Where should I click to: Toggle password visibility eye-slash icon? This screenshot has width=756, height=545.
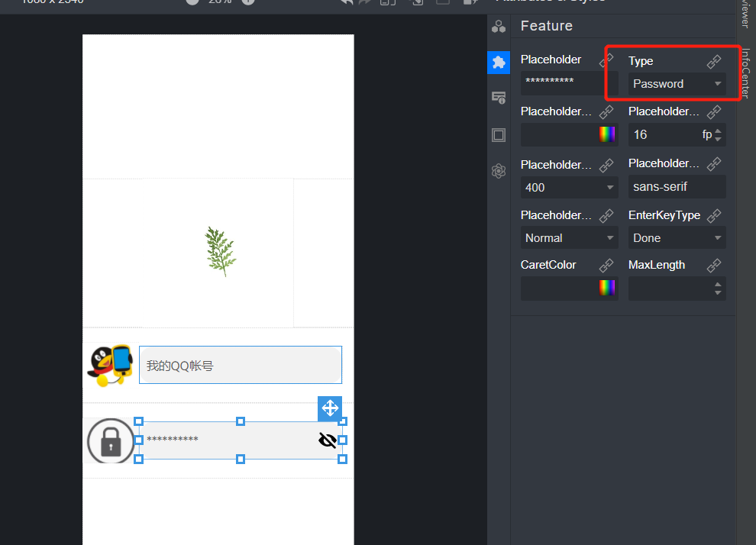[328, 440]
